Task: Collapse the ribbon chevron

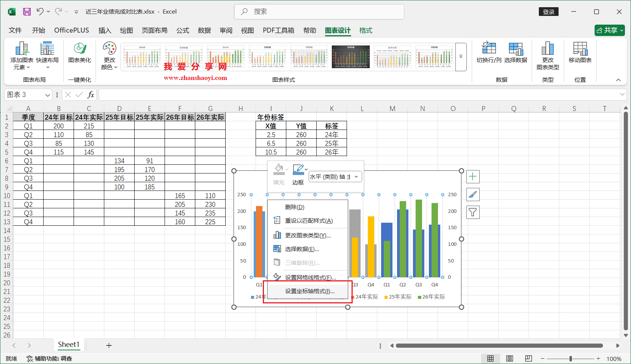Action: 618,80
